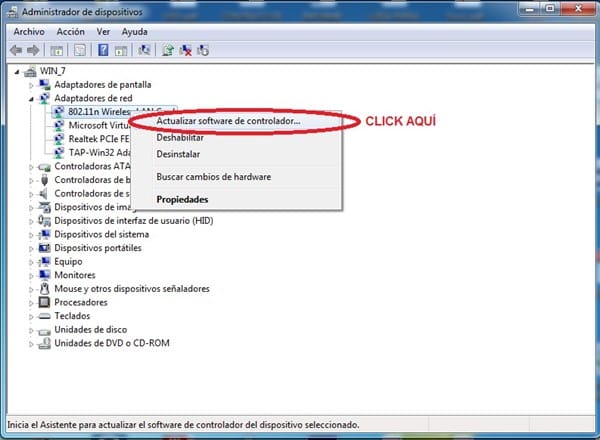Viewport: 600px width, 440px height.
Task: Expand the Unidades de disco node
Action: (x=31, y=330)
